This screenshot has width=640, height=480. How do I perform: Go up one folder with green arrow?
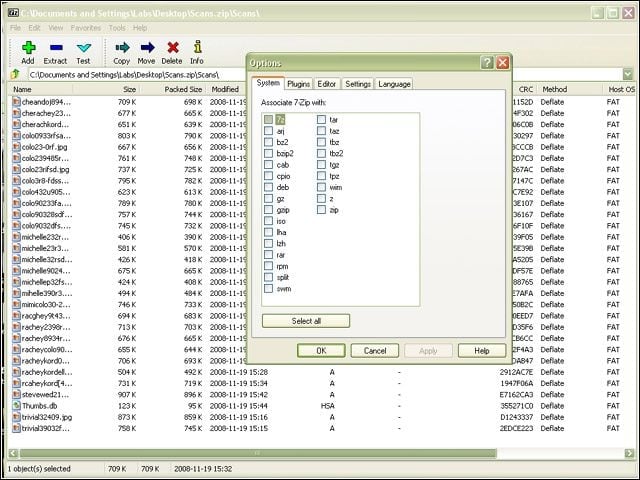[x=16, y=74]
